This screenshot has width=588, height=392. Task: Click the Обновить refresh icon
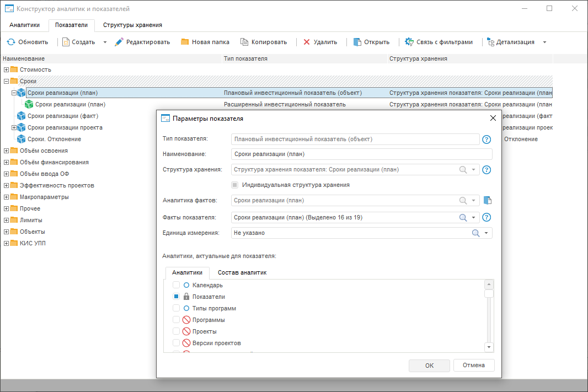pos(10,42)
